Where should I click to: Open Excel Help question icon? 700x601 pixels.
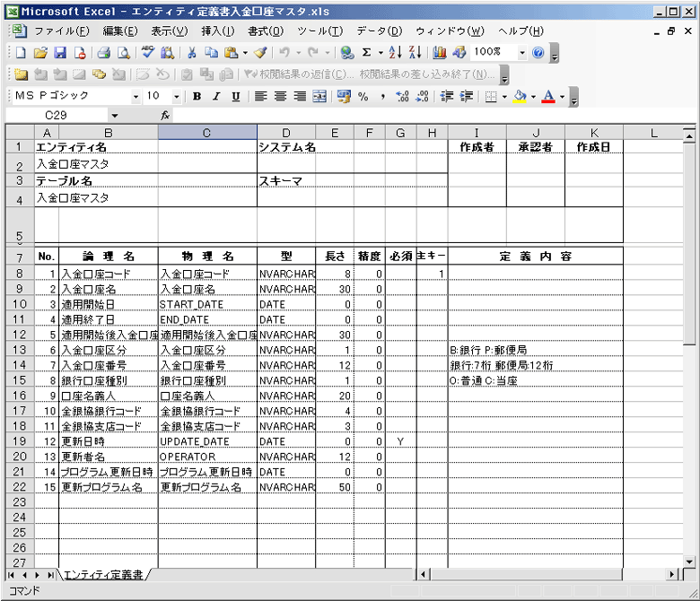pyautogui.click(x=538, y=53)
